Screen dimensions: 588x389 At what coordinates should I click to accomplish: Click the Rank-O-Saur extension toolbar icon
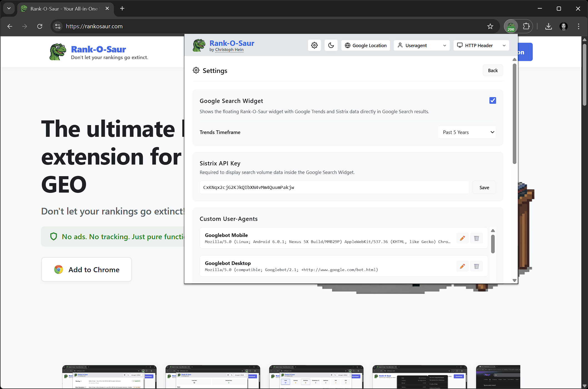[511, 27]
